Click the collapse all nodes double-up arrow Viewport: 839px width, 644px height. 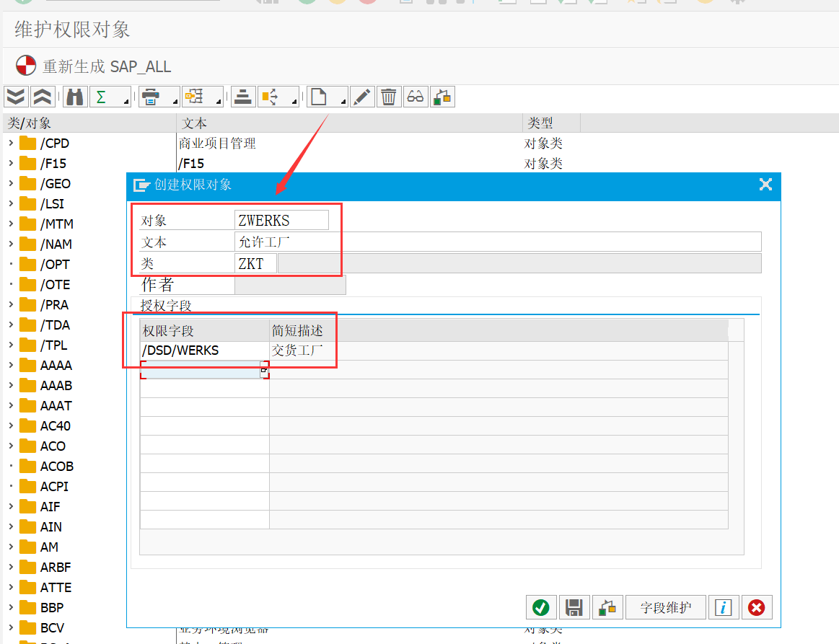[43, 97]
